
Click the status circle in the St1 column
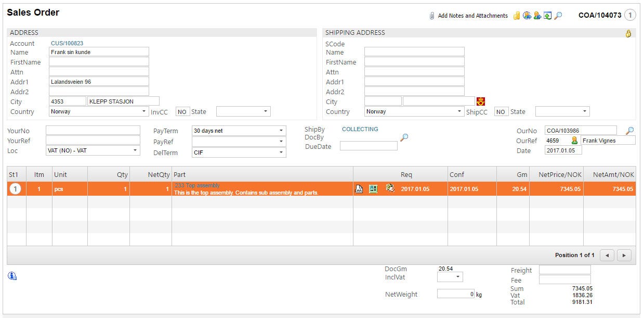[x=16, y=189]
